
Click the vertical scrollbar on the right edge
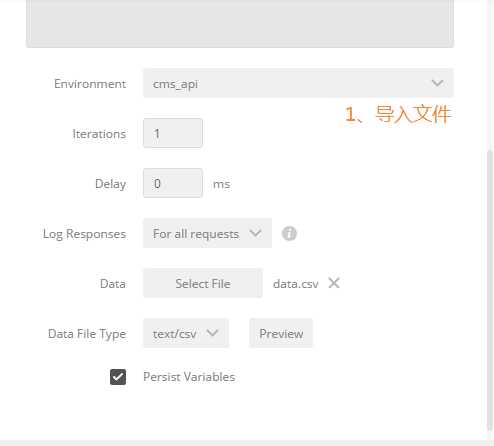[489, 290]
